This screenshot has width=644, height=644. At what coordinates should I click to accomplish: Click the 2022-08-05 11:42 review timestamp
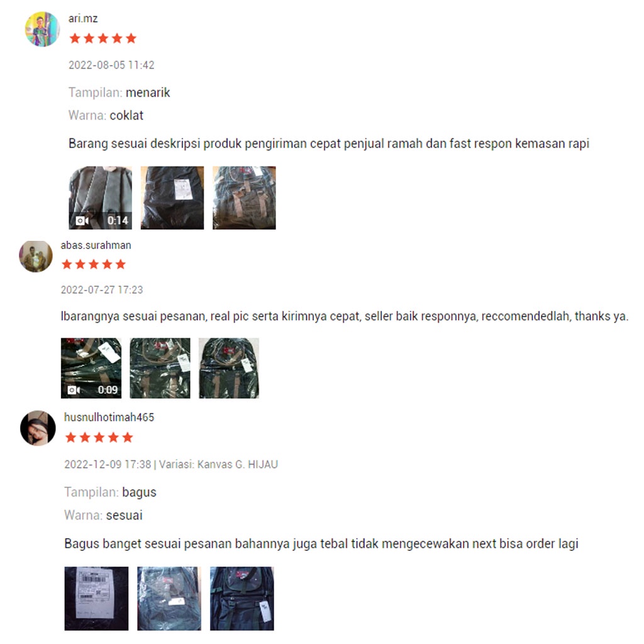tap(111, 65)
